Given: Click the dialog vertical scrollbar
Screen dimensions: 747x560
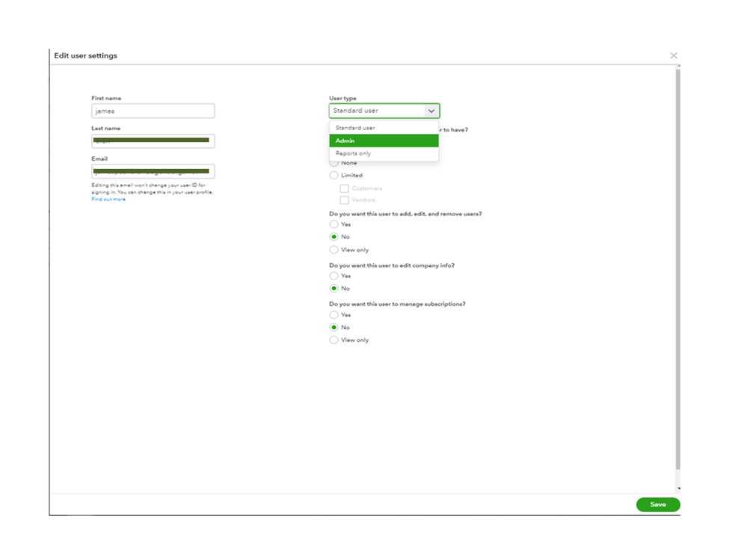Looking at the screenshot, I should (x=678, y=269).
